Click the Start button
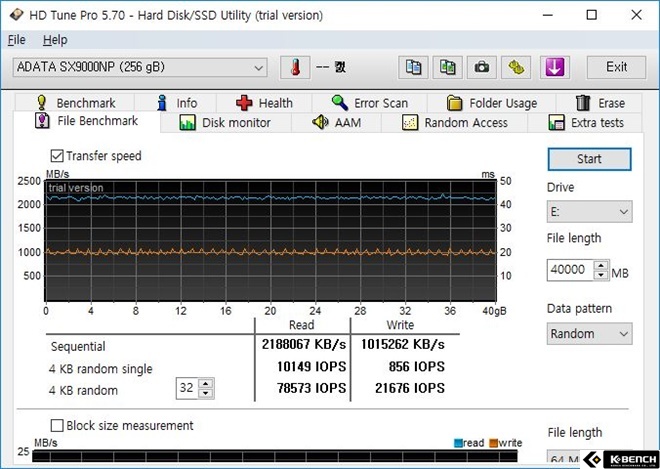The width and height of the screenshot is (660, 469). click(589, 159)
